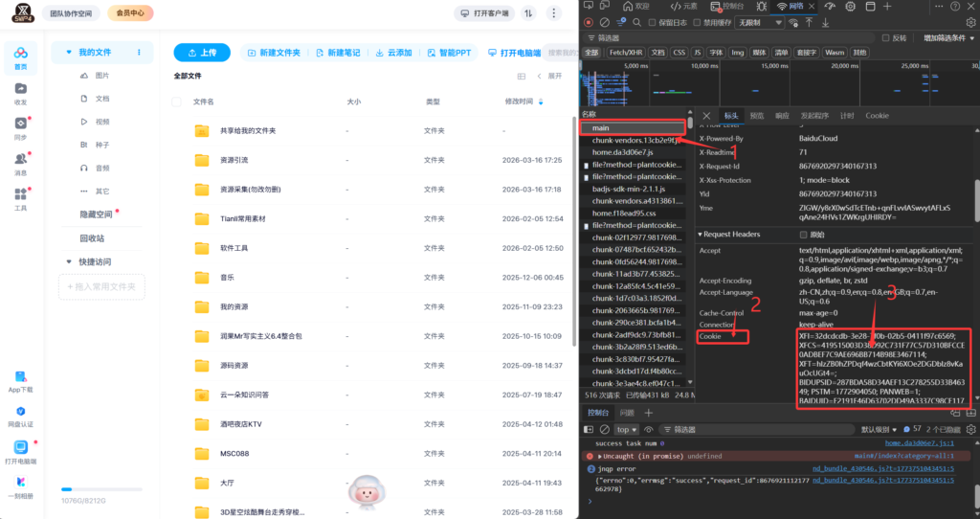The width and height of the screenshot is (980, 519).
Task: Select the JS filter chip
Action: pyautogui.click(x=697, y=53)
